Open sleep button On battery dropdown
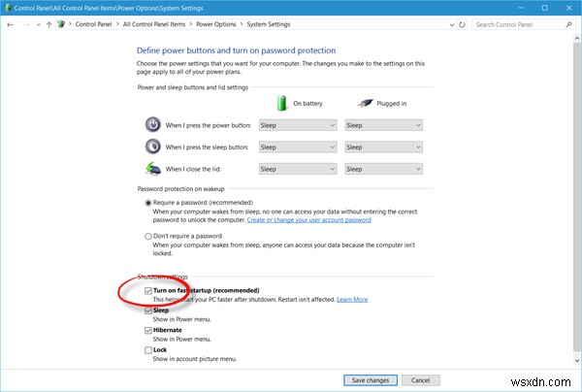 click(298, 147)
